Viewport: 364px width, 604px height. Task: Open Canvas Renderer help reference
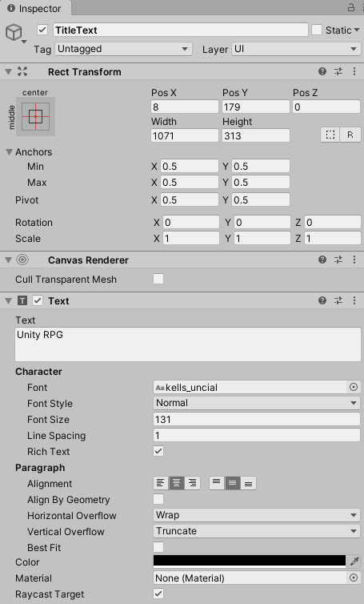[x=322, y=260]
